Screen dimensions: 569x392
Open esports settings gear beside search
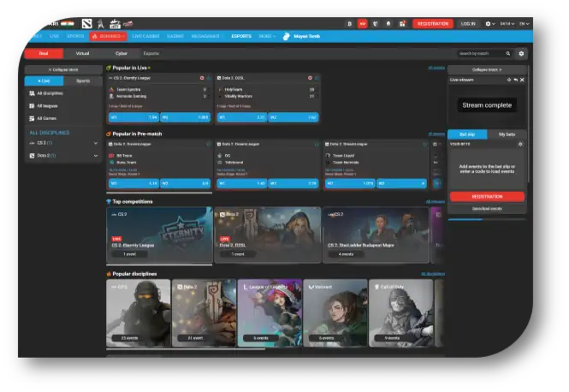click(521, 53)
